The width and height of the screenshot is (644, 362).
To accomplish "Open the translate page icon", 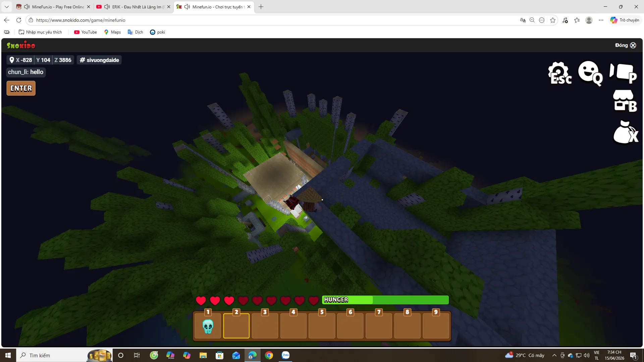I will (523, 20).
